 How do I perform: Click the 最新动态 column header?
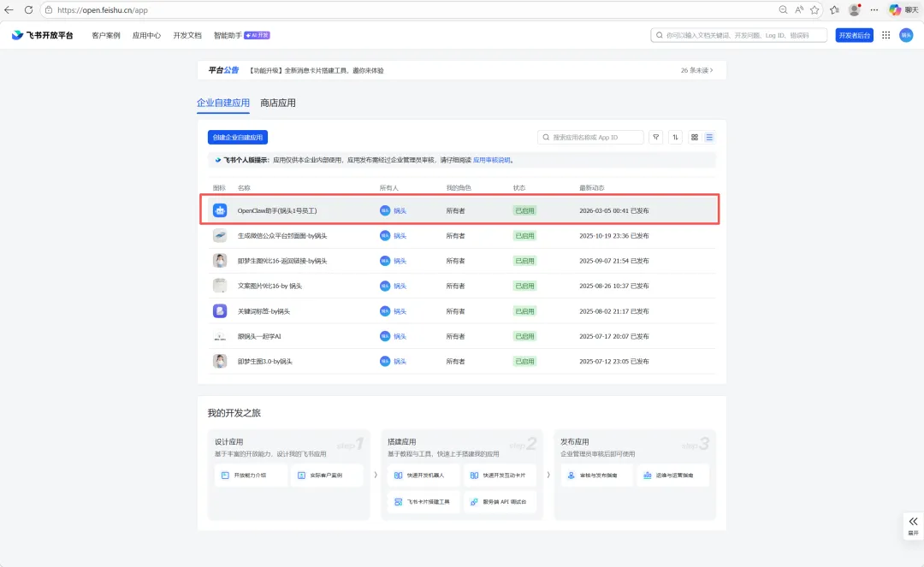click(x=592, y=188)
